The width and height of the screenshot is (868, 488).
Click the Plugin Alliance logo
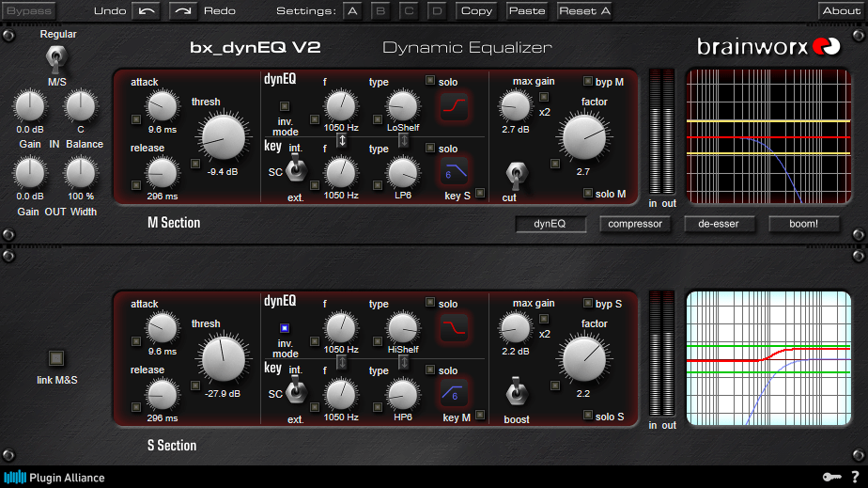click(x=54, y=478)
